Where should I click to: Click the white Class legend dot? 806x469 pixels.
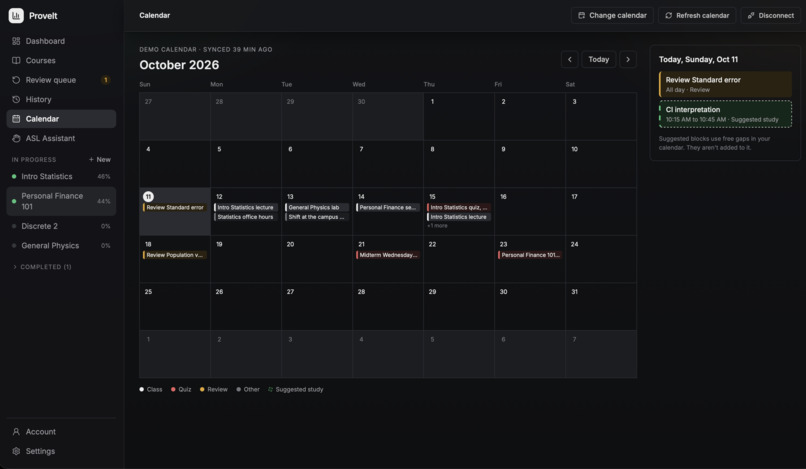(141, 389)
